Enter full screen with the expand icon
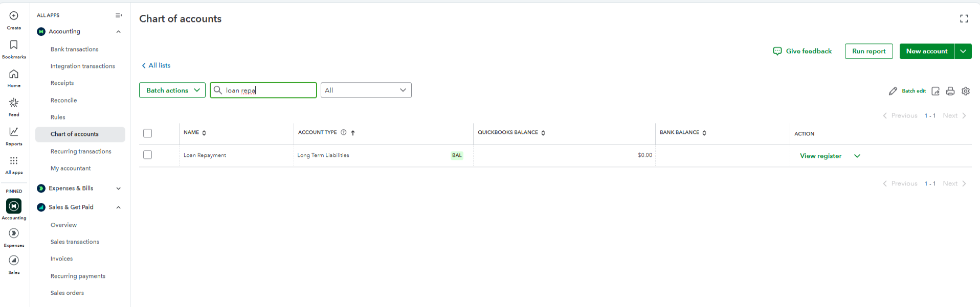Image resolution: width=980 pixels, height=307 pixels. [x=964, y=19]
